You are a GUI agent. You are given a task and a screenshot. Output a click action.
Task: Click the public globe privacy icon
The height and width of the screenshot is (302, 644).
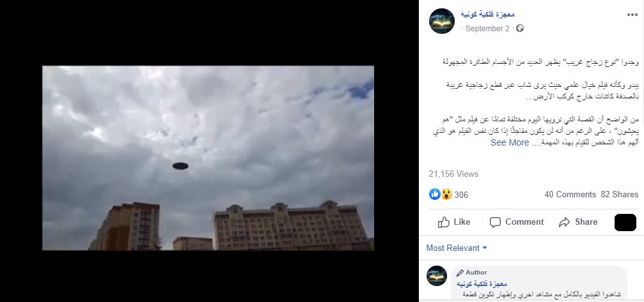[x=519, y=28]
